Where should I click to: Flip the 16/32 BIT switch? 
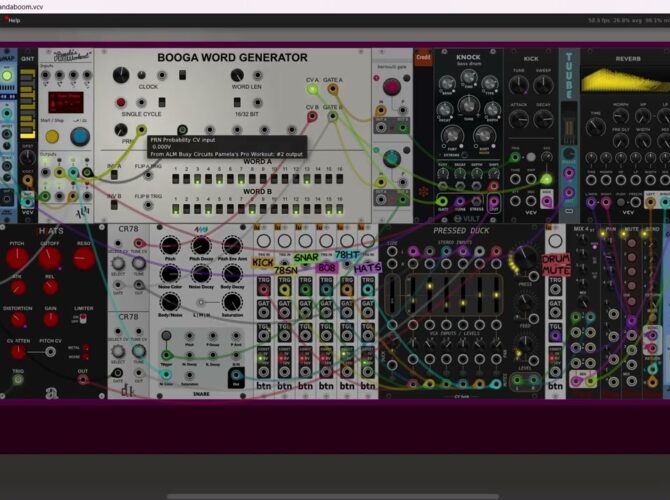237,103
